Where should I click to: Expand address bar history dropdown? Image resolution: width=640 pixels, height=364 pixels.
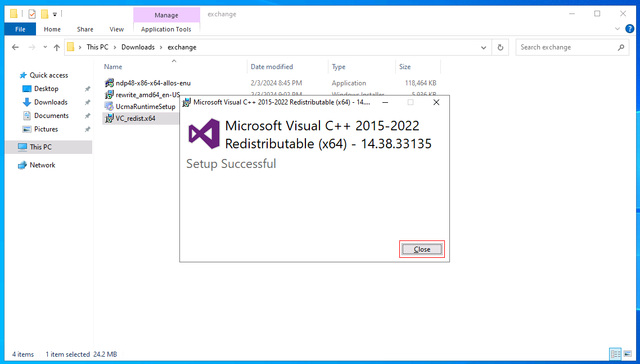coord(484,47)
